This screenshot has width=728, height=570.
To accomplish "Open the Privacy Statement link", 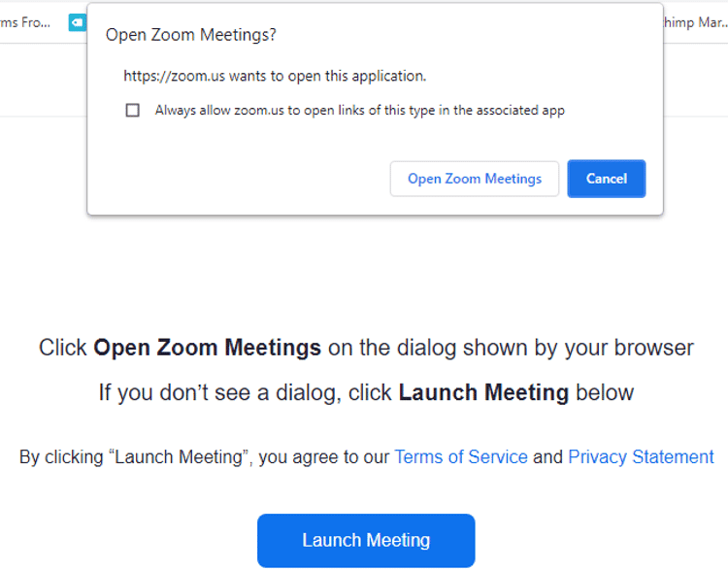I will [641, 457].
